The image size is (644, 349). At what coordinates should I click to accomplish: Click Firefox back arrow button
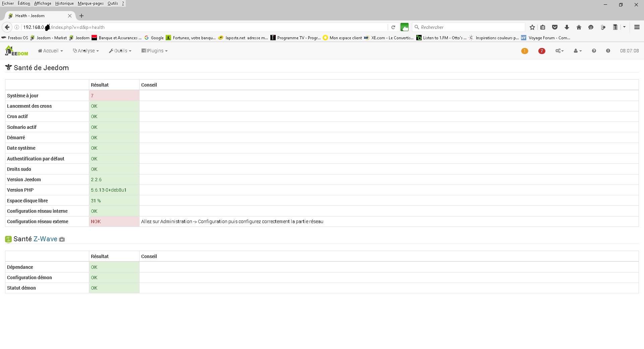pyautogui.click(x=7, y=27)
